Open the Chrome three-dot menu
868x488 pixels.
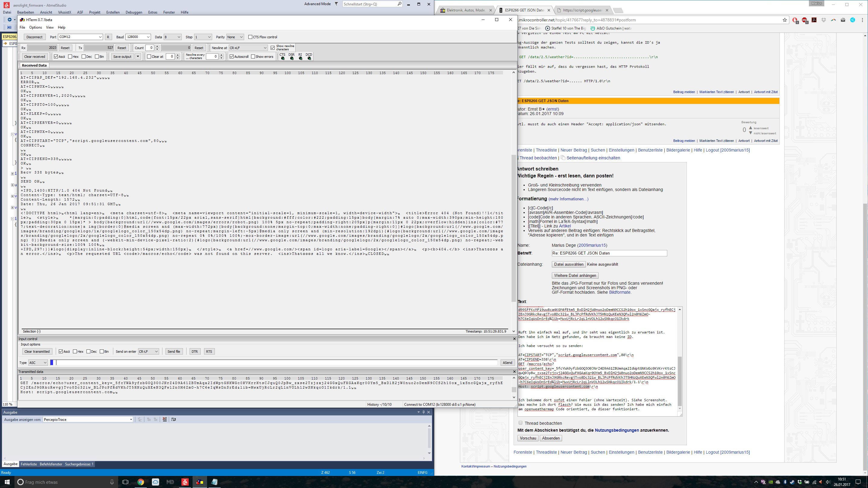click(862, 20)
